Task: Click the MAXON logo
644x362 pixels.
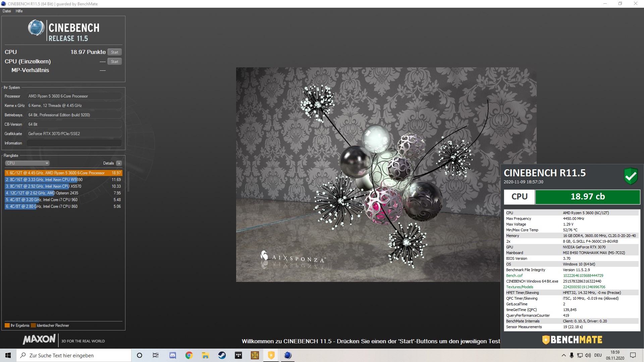Action: click(x=39, y=339)
